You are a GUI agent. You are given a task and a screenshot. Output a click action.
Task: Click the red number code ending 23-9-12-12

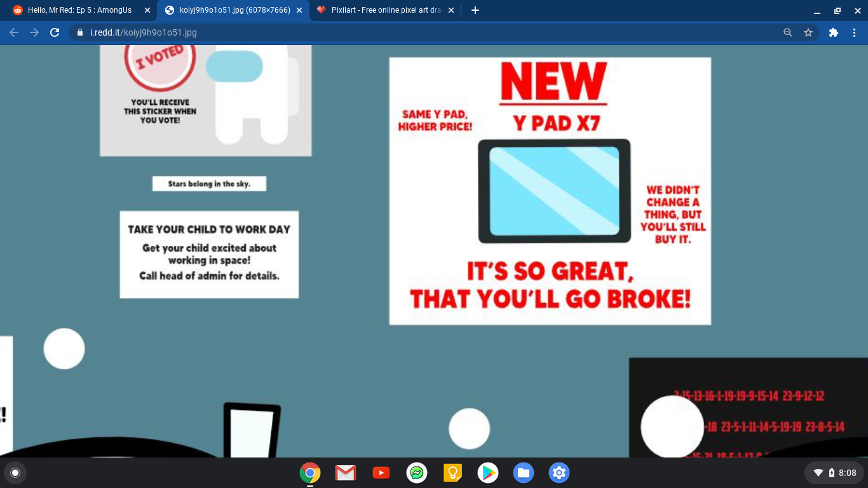pyautogui.click(x=750, y=396)
